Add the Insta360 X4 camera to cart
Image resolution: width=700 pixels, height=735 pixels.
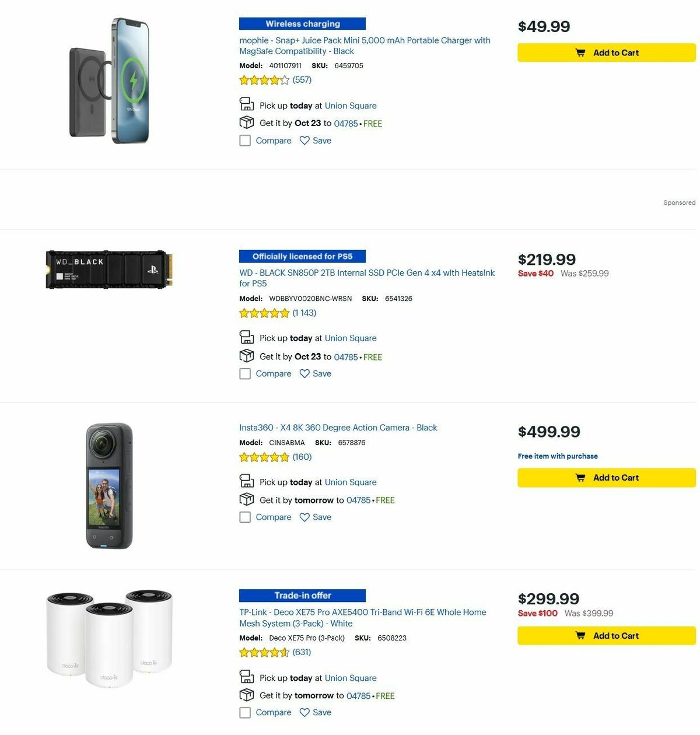[x=606, y=477]
